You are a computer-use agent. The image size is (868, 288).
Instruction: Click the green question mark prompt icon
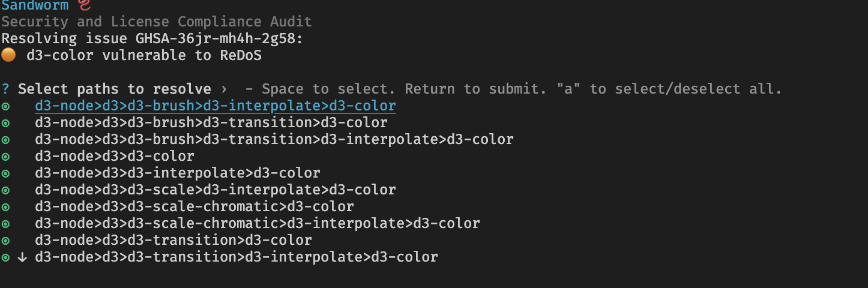[5, 89]
